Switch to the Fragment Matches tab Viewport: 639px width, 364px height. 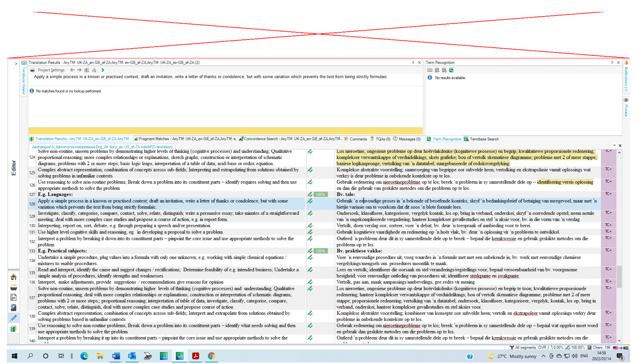click(185, 139)
